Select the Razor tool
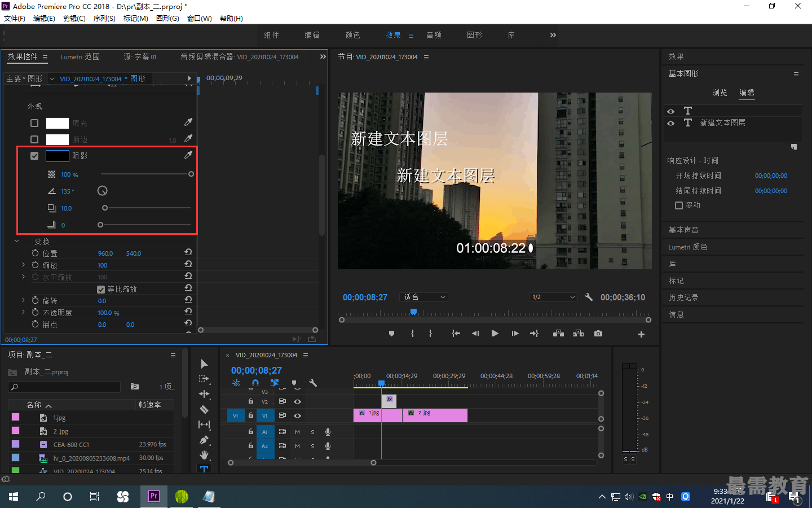 coord(204,409)
